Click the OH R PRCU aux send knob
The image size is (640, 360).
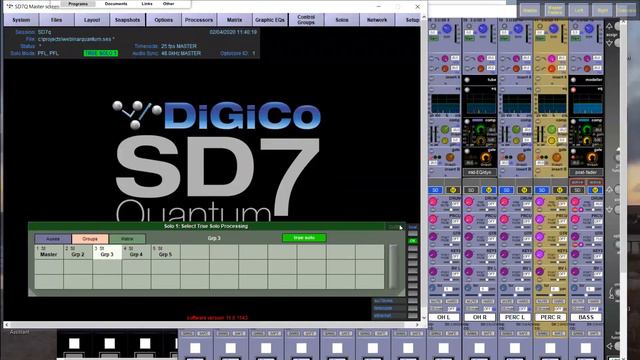(469, 219)
